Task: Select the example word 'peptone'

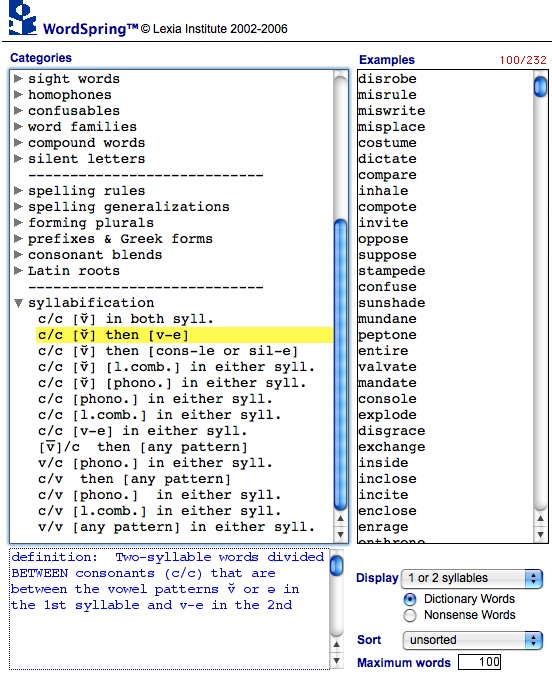Action: (x=387, y=335)
